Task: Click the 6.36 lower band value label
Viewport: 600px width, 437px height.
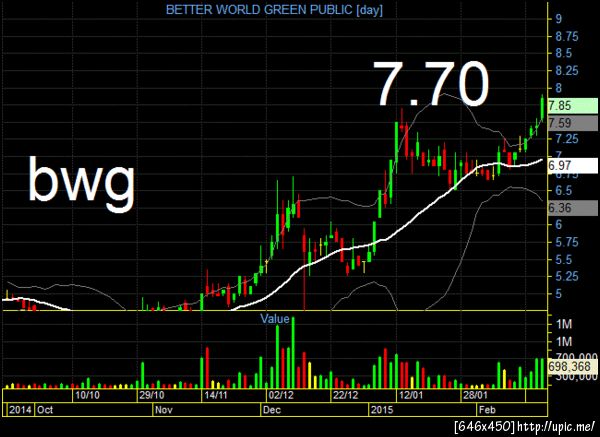Action: pyautogui.click(x=572, y=208)
